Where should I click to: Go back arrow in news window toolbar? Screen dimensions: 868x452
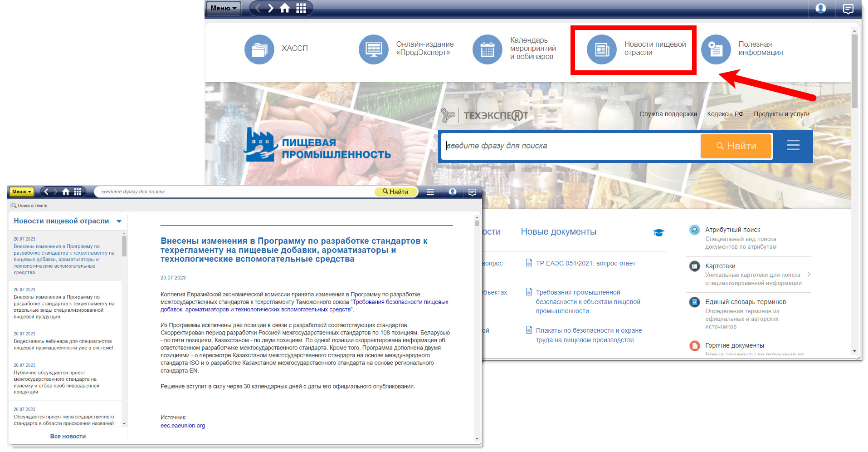click(x=46, y=192)
